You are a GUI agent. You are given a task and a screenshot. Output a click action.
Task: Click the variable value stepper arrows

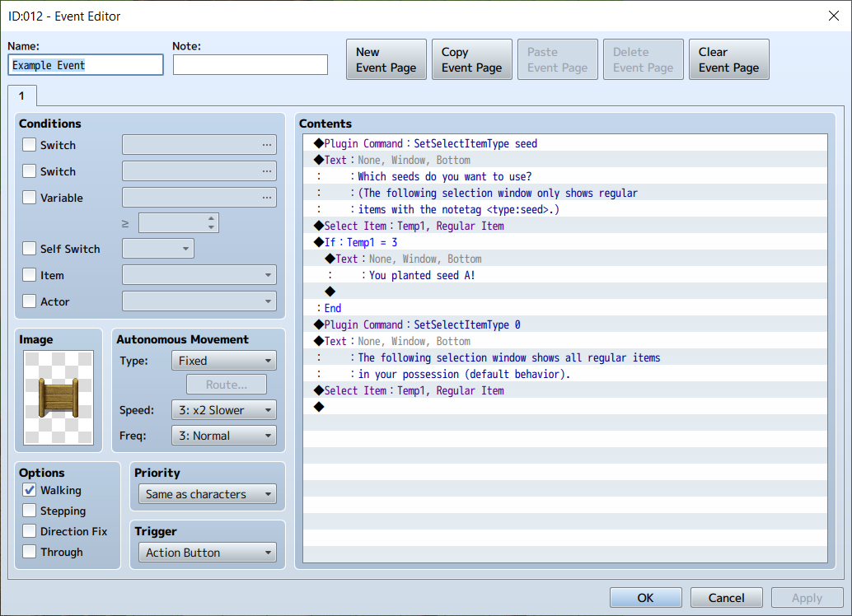(212, 222)
